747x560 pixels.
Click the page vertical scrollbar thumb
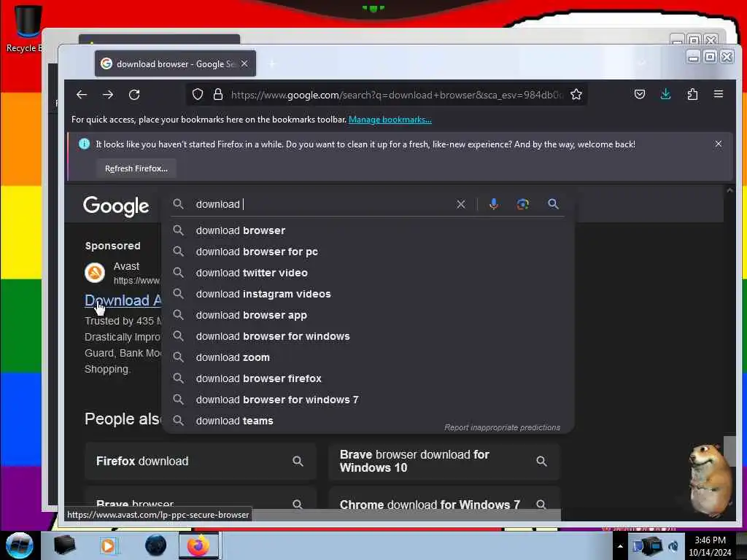pyautogui.click(x=729, y=451)
